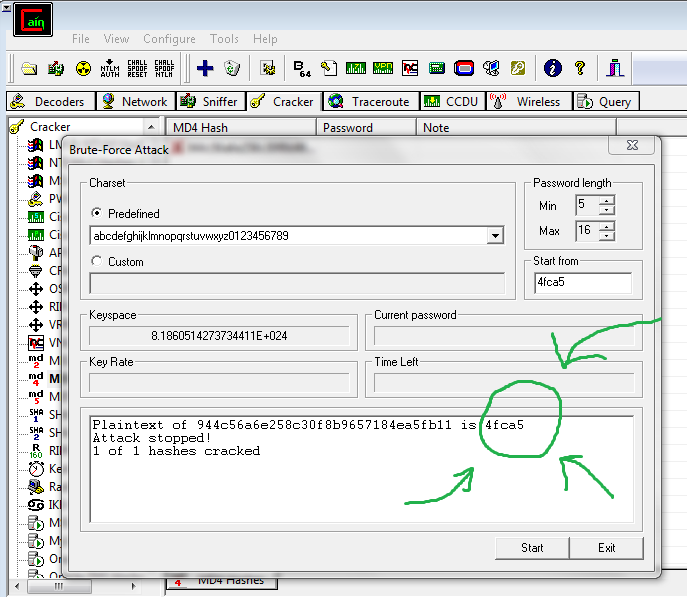Viewport: 687px width, 597px height.
Task: Click the blue plus Add to list icon
Action: (x=205, y=68)
